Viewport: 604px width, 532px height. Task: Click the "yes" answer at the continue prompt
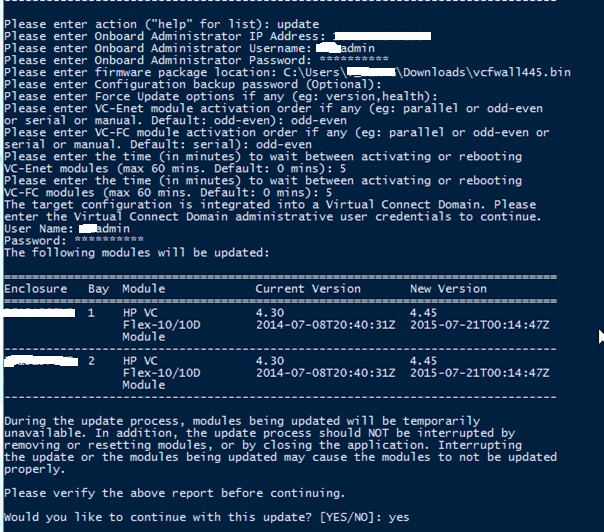pyautogui.click(x=398, y=518)
